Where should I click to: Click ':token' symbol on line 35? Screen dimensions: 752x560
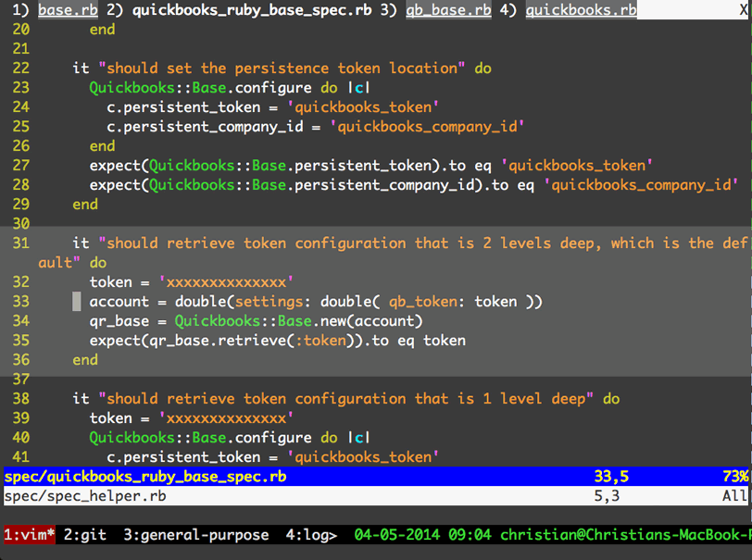[320, 341]
